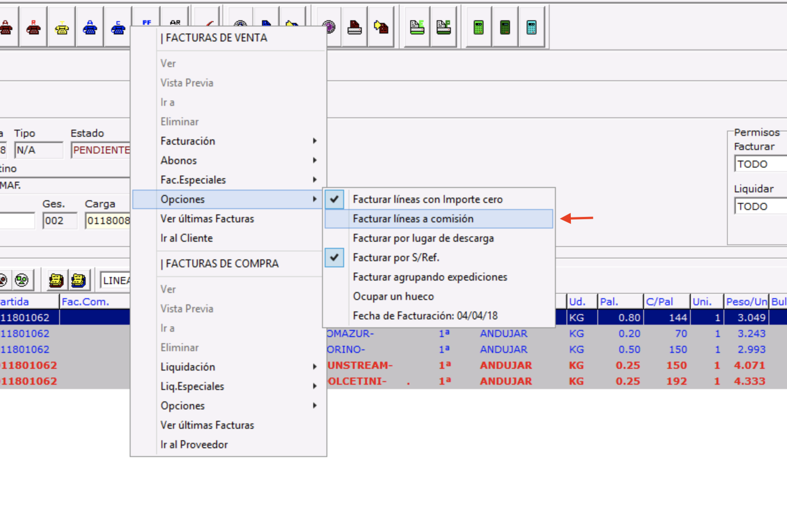Click the yellow telephone icon in toolbar
Viewport: 787px width, 532px height.
pos(62,28)
